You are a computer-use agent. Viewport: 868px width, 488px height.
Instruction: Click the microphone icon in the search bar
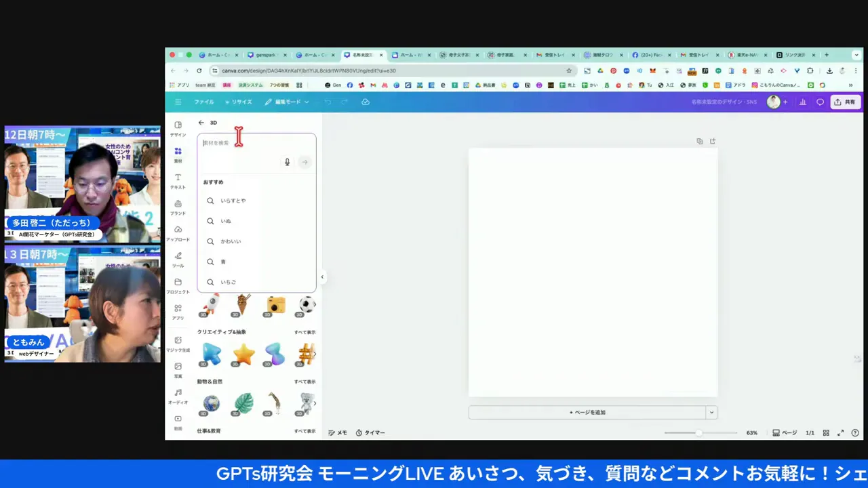(287, 162)
